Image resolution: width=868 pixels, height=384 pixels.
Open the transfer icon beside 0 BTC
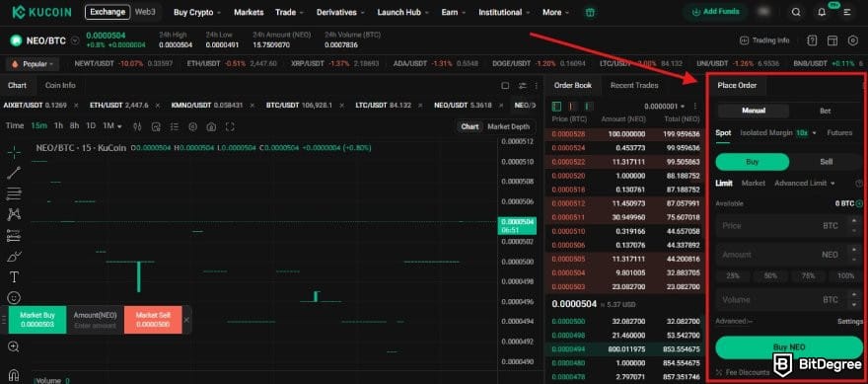(859, 204)
